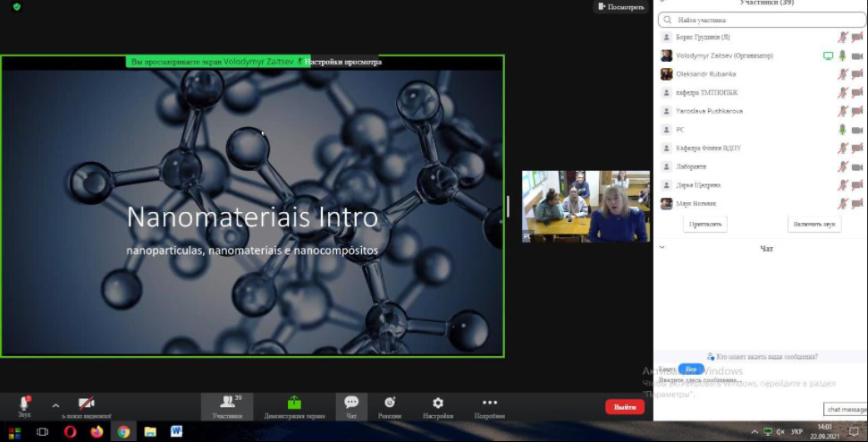Click the participant search field (Найти участника)
The height and width of the screenshot is (442, 868).
(x=760, y=20)
